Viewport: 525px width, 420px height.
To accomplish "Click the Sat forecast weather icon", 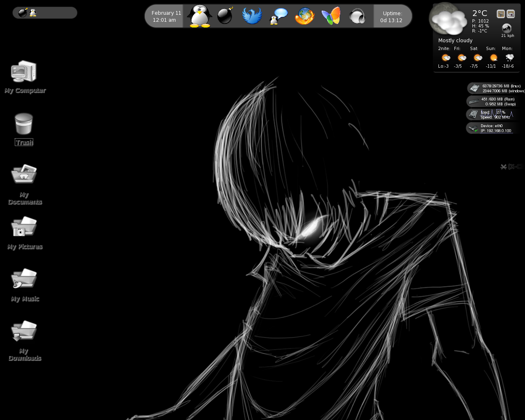I will [x=478, y=57].
